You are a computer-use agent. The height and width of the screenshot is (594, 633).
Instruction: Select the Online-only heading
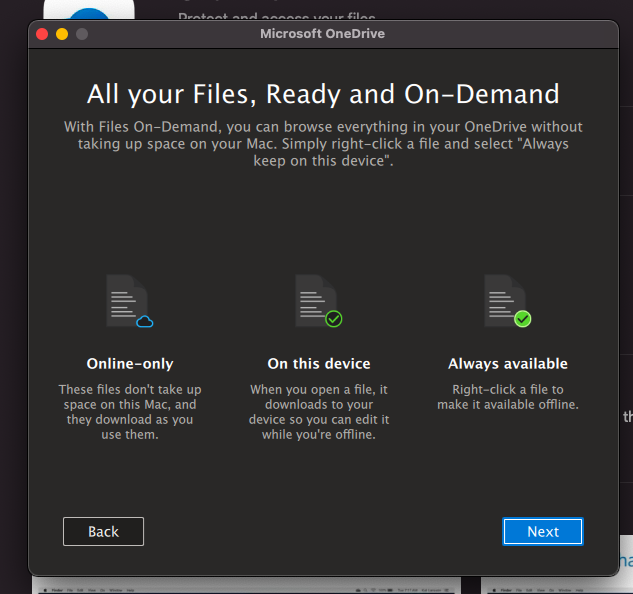pos(130,364)
